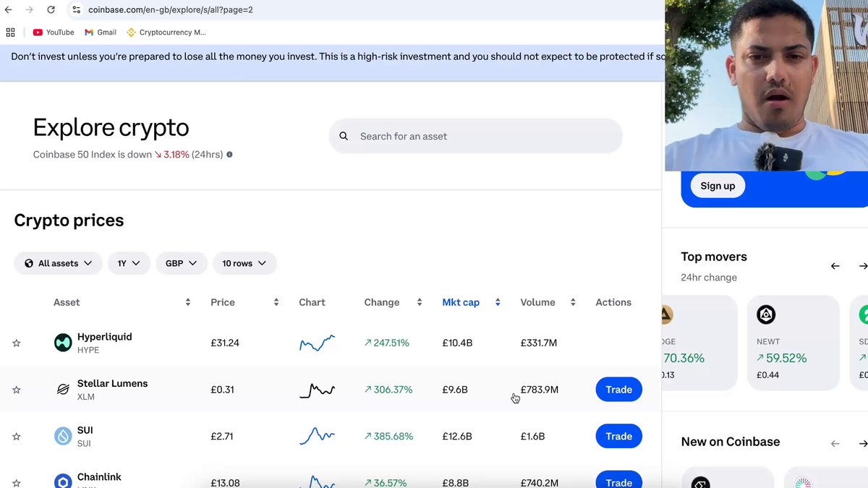
Task: Star Stellar Lumens as a favourite
Action: point(17,390)
